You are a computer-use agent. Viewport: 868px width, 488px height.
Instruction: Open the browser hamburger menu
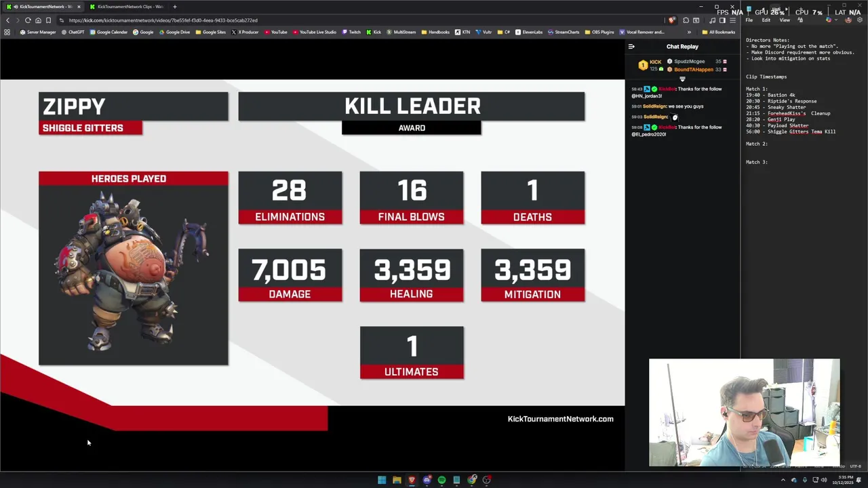coord(732,20)
